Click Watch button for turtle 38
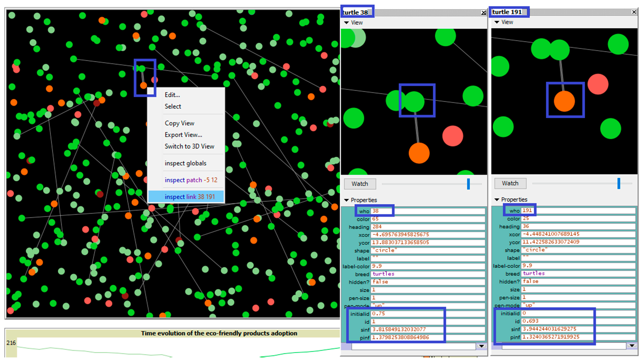 click(360, 184)
